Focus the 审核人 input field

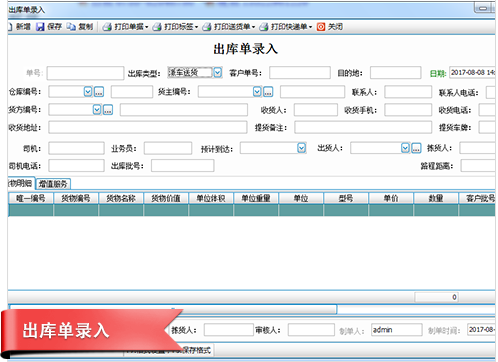pos(311,330)
